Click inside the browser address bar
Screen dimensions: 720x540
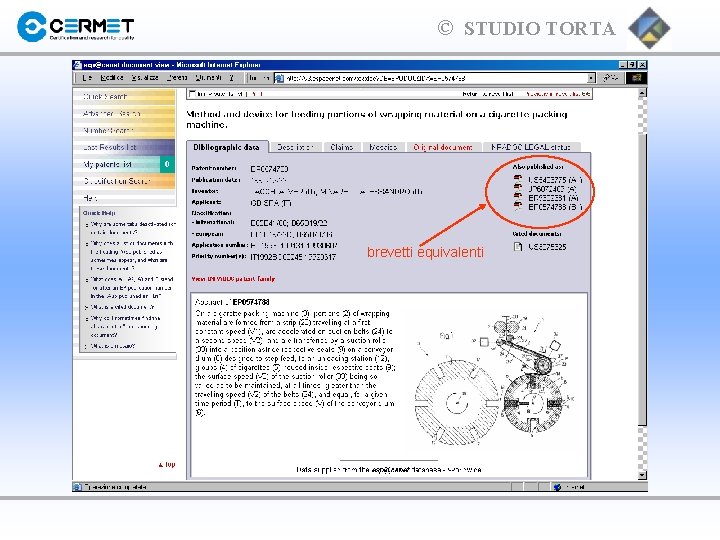click(434, 79)
